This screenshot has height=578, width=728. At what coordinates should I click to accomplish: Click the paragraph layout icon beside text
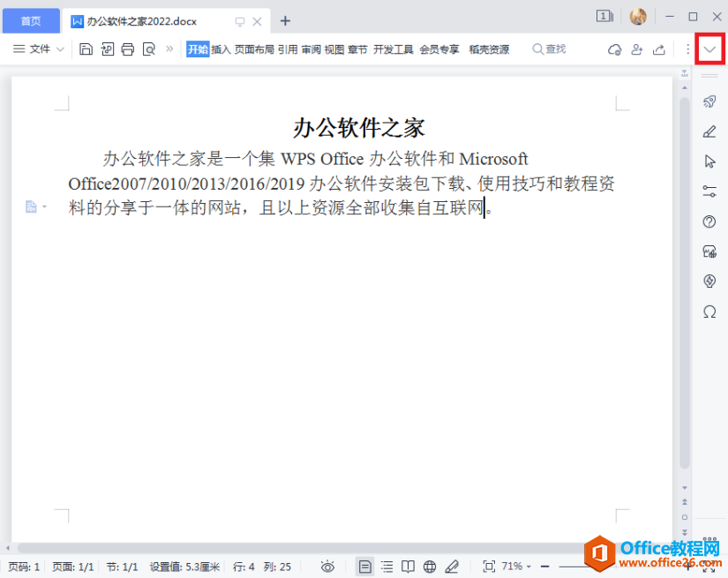31,206
